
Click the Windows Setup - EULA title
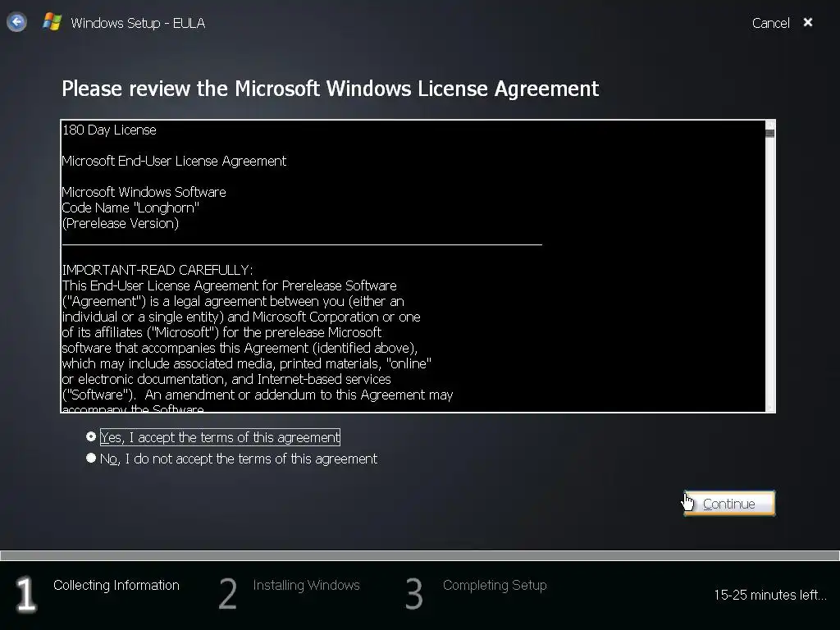coord(138,23)
